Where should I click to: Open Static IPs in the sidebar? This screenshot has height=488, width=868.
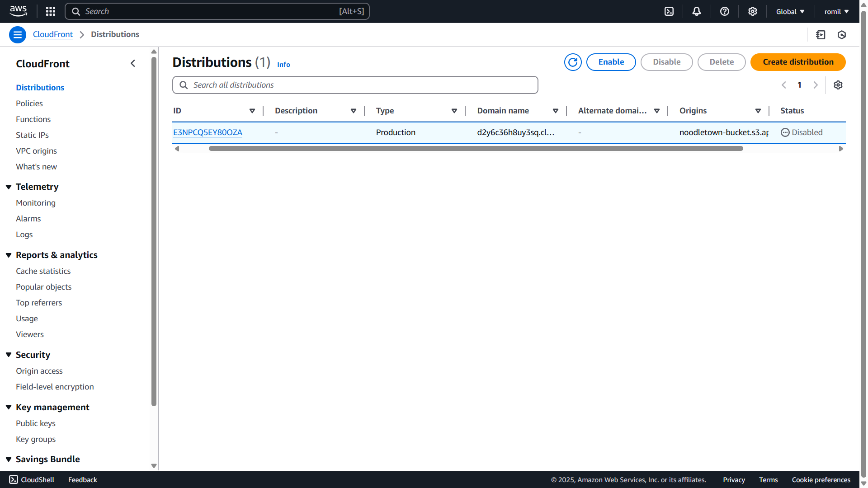tap(32, 135)
